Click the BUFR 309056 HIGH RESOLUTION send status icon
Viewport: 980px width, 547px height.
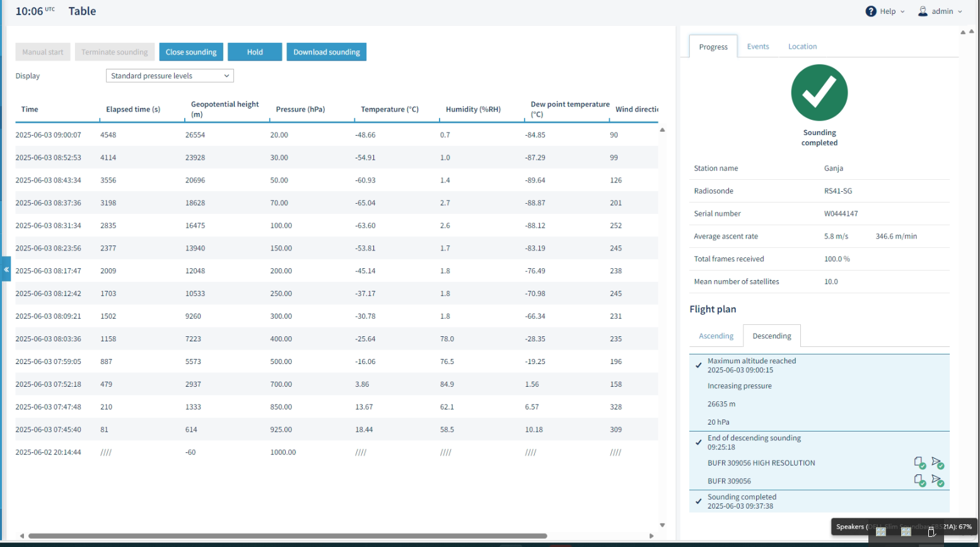(x=938, y=463)
